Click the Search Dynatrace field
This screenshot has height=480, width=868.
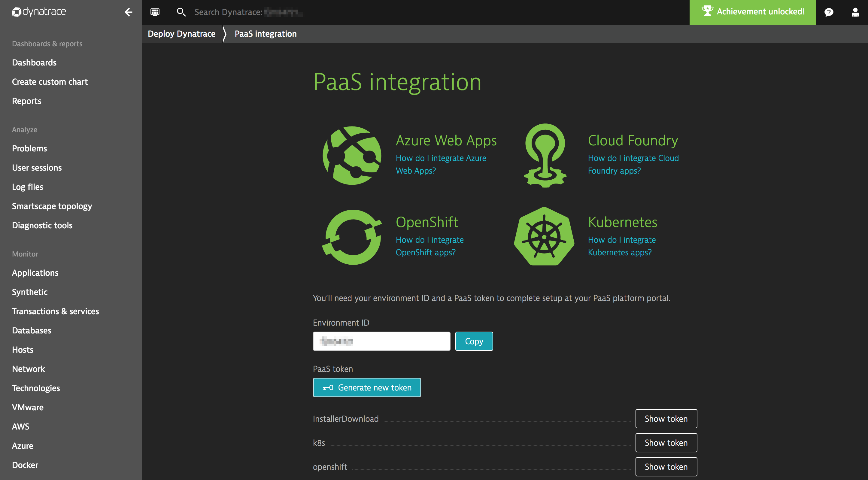(x=249, y=12)
